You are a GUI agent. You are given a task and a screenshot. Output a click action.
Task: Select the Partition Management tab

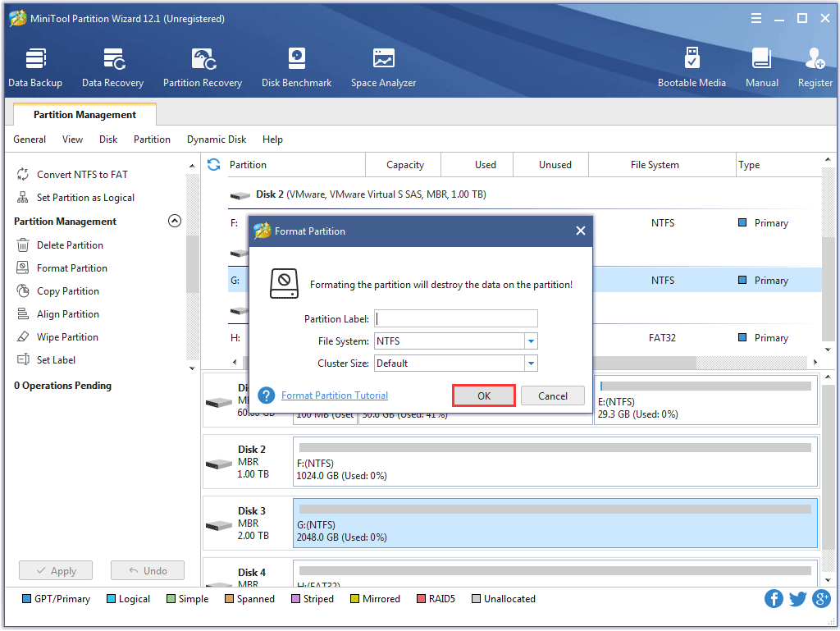click(84, 115)
